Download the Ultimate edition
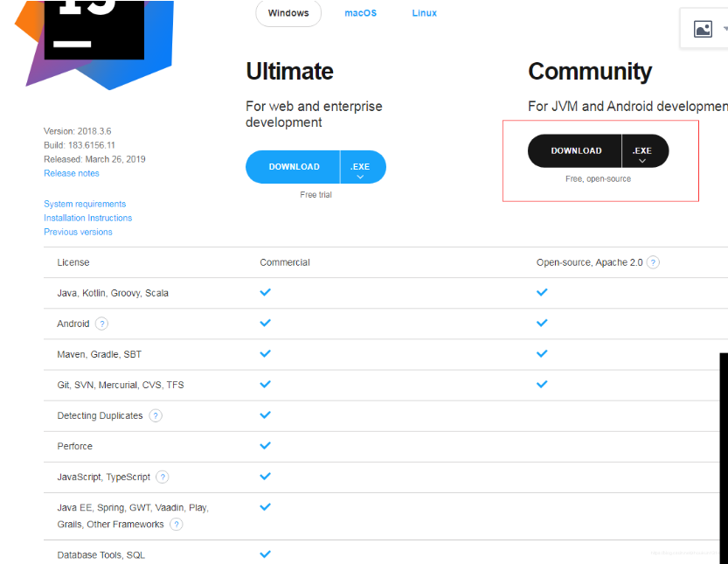Image resolution: width=728 pixels, height=564 pixels. click(x=293, y=167)
